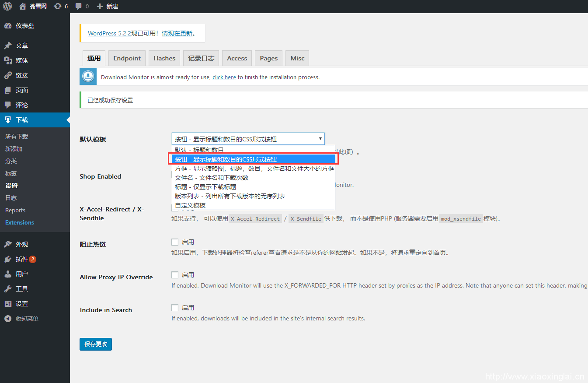Switch to the Hashes tab

[x=164, y=58]
